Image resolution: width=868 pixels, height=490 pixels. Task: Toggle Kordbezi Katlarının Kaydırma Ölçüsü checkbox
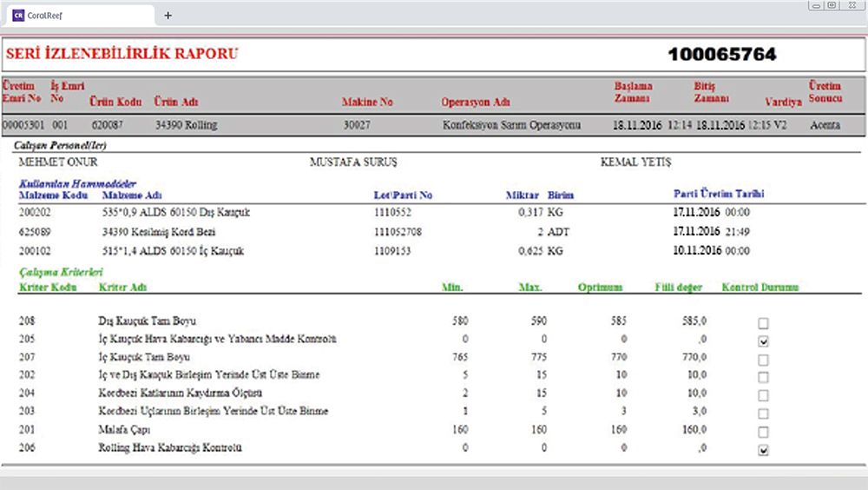(x=763, y=396)
